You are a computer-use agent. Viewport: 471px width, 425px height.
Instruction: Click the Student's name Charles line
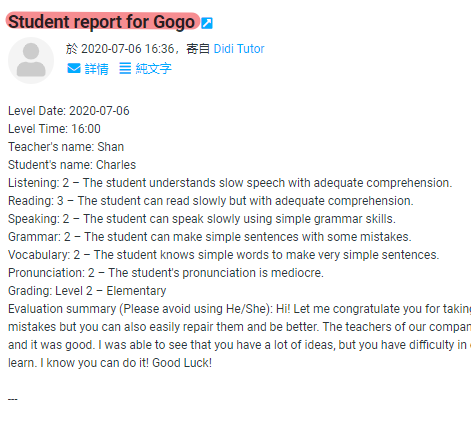72,165
